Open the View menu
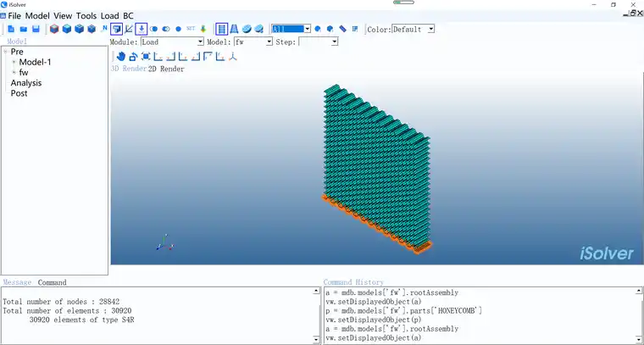Viewport: 644px width, 345px height. click(63, 16)
